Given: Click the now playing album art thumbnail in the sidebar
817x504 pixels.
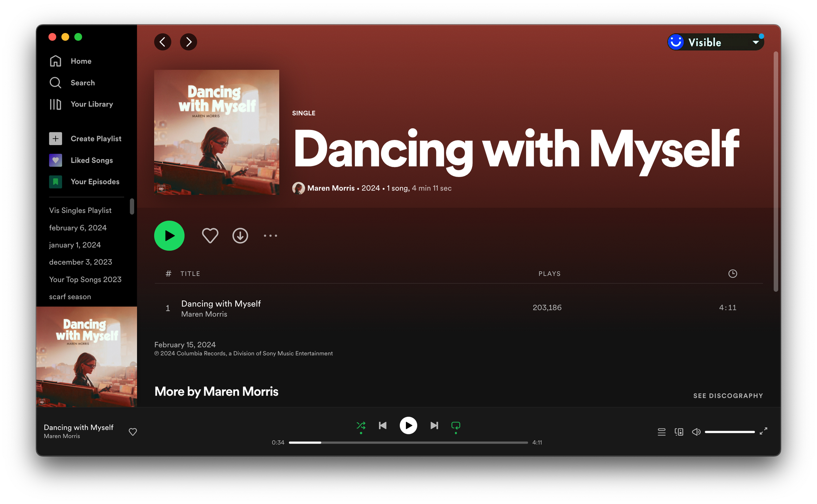Looking at the screenshot, I should (86, 357).
